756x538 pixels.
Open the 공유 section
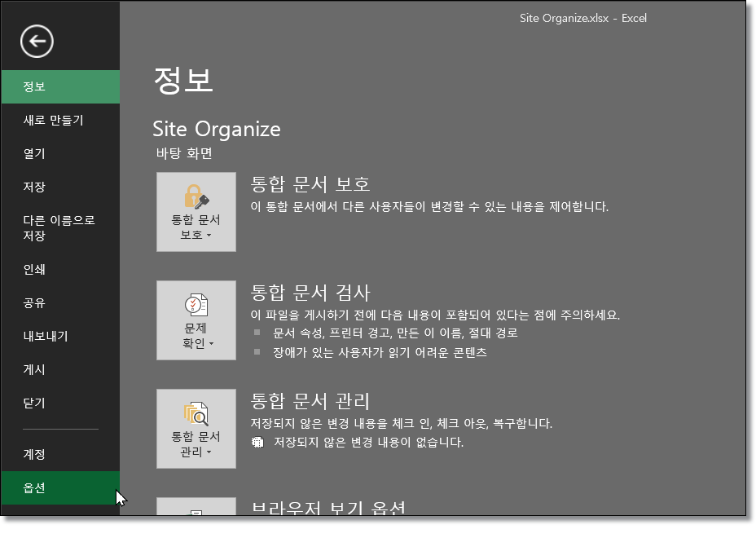pos(60,302)
